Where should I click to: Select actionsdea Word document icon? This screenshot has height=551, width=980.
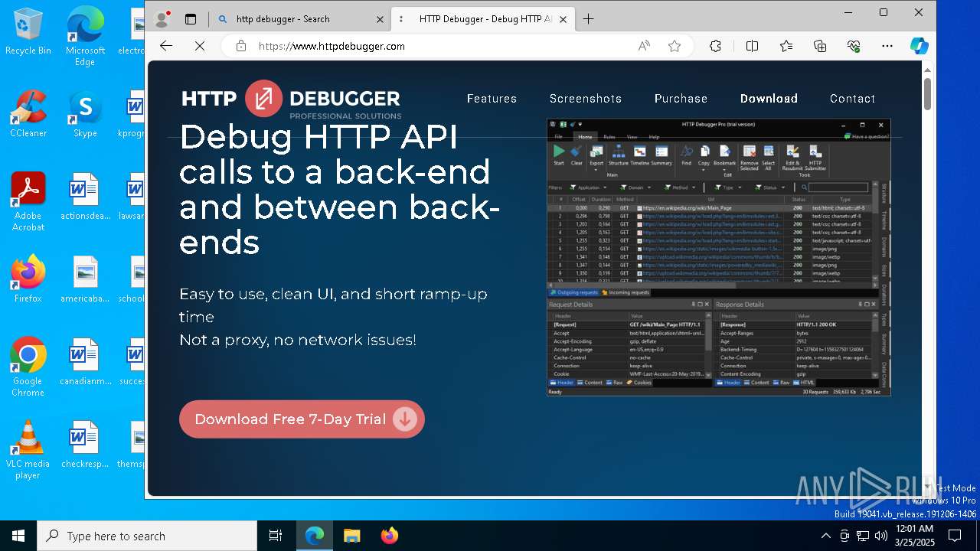pyautogui.click(x=85, y=197)
